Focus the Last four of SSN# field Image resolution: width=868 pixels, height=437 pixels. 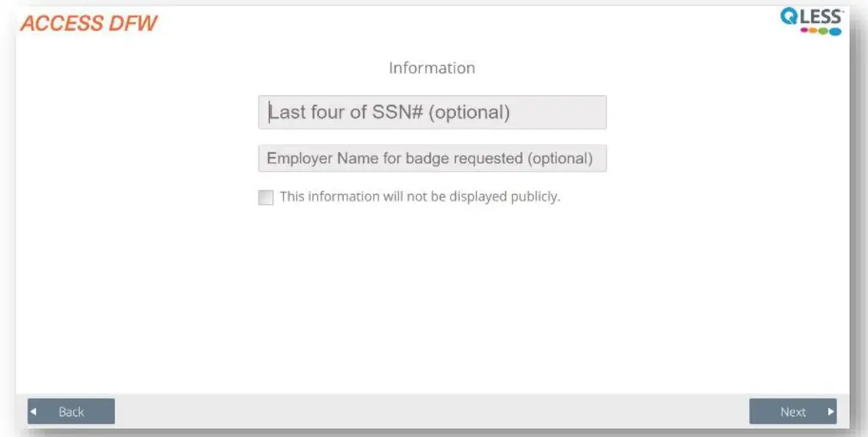[x=432, y=113]
